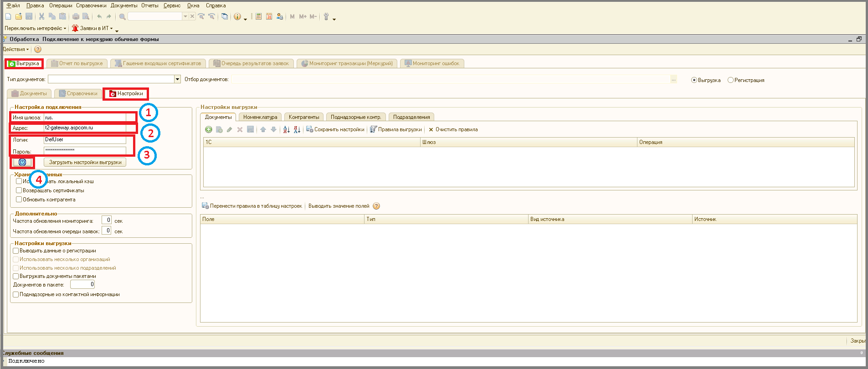Open the Сервис menu
The width and height of the screenshot is (868, 369).
point(172,5)
